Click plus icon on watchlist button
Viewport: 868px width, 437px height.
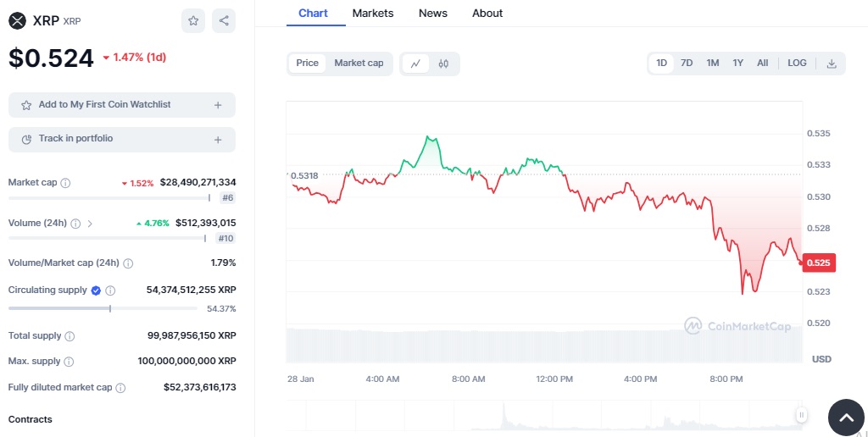218,105
